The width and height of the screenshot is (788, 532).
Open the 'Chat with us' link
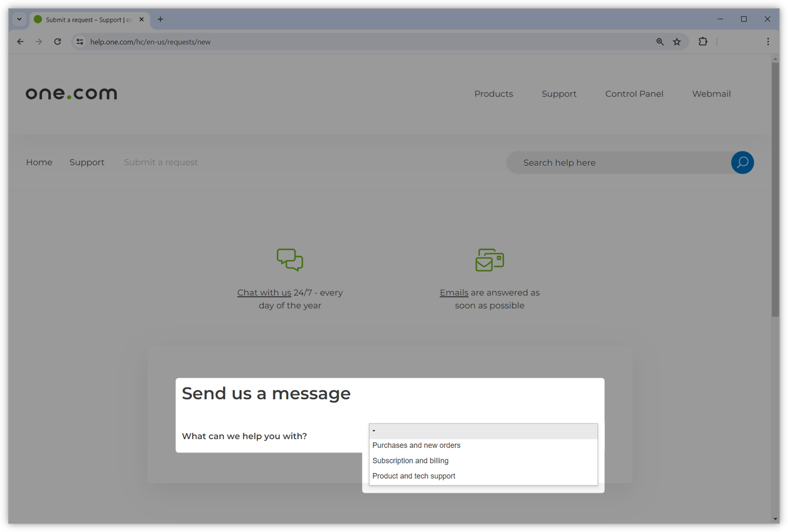pyautogui.click(x=264, y=293)
